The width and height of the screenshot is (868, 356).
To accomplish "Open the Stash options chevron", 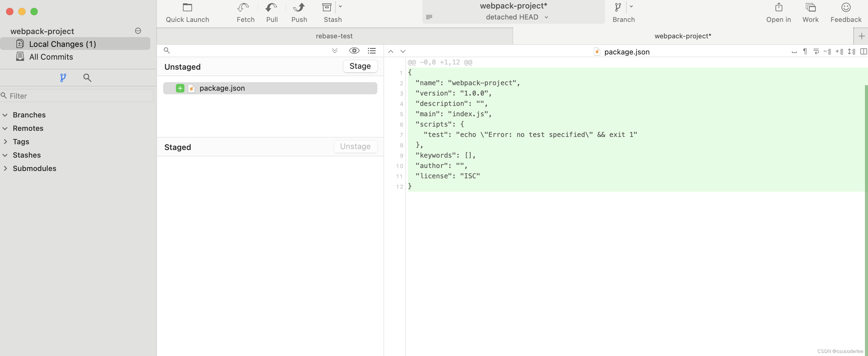I will (340, 6).
